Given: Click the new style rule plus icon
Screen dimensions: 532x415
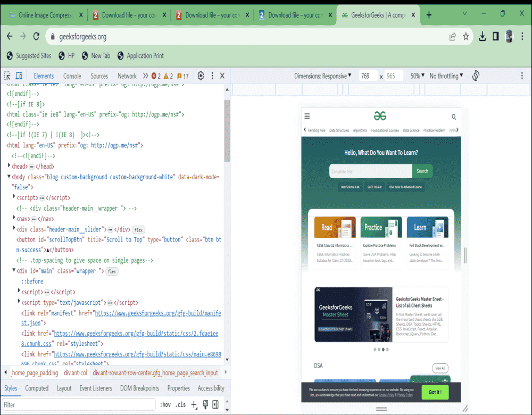Looking at the screenshot, I should tap(194, 405).
